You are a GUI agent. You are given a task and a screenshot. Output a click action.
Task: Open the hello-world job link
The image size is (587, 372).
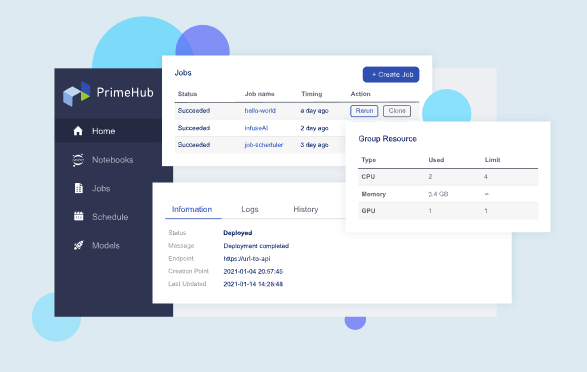click(x=260, y=111)
